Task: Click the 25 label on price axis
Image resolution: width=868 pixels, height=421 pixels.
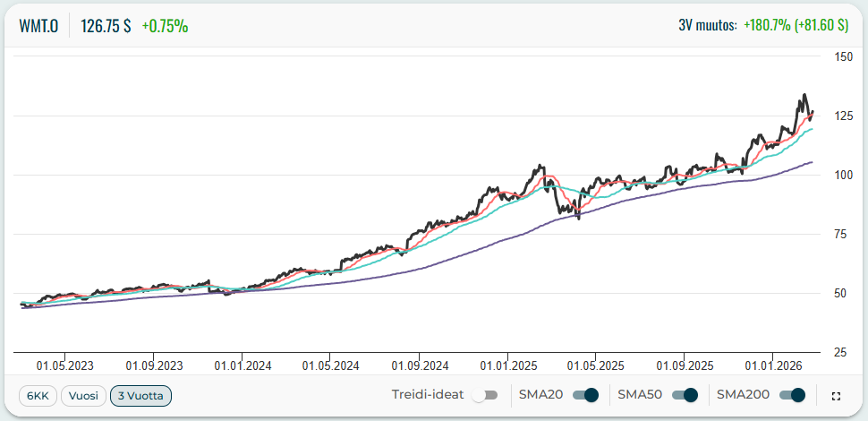Action: (x=843, y=352)
